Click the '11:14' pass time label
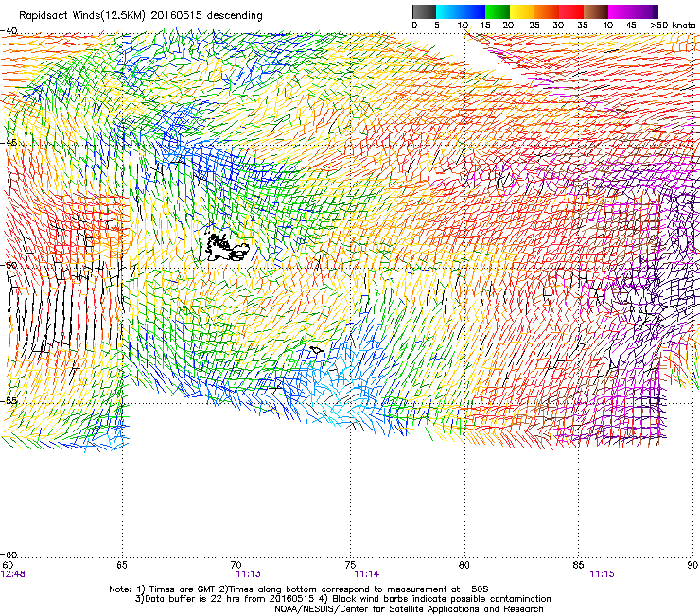This screenshot has width=700, height=615. pyautogui.click(x=366, y=574)
